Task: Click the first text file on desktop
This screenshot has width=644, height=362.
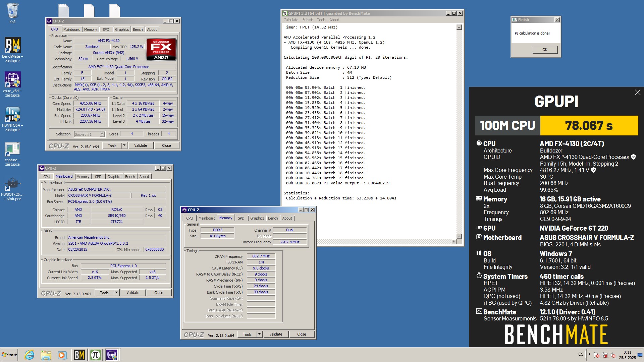Action: point(63,10)
